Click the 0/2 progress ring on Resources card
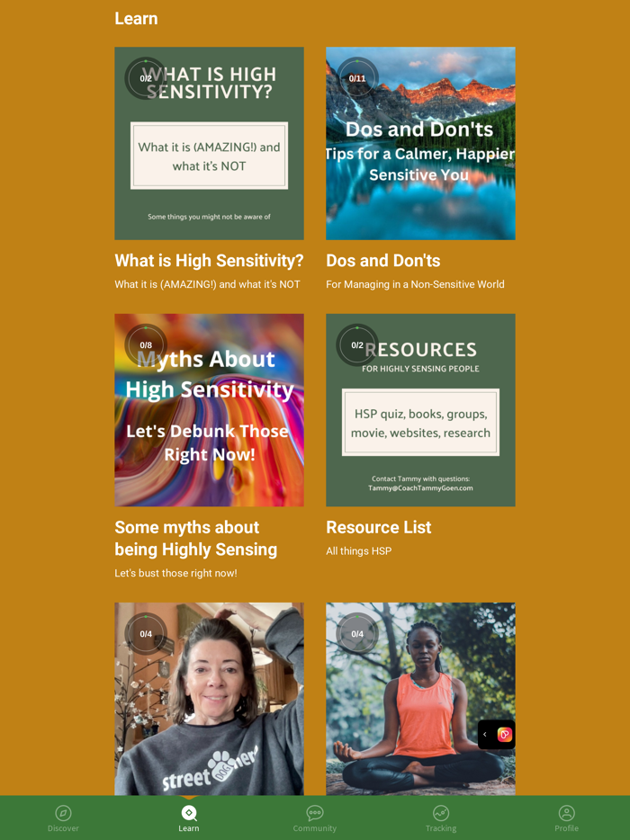The width and height of the screenshot is (630, 840). click(357, 345)
